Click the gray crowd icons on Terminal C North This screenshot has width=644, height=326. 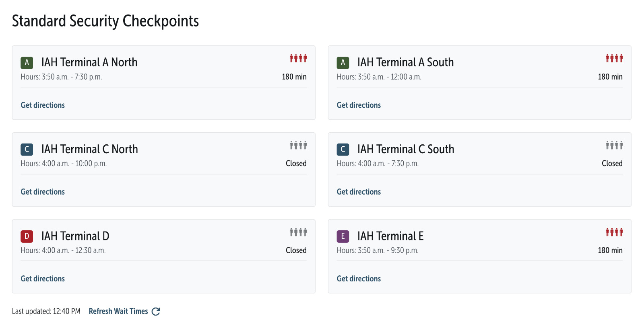pyautogui.click(x=298, y=145)
